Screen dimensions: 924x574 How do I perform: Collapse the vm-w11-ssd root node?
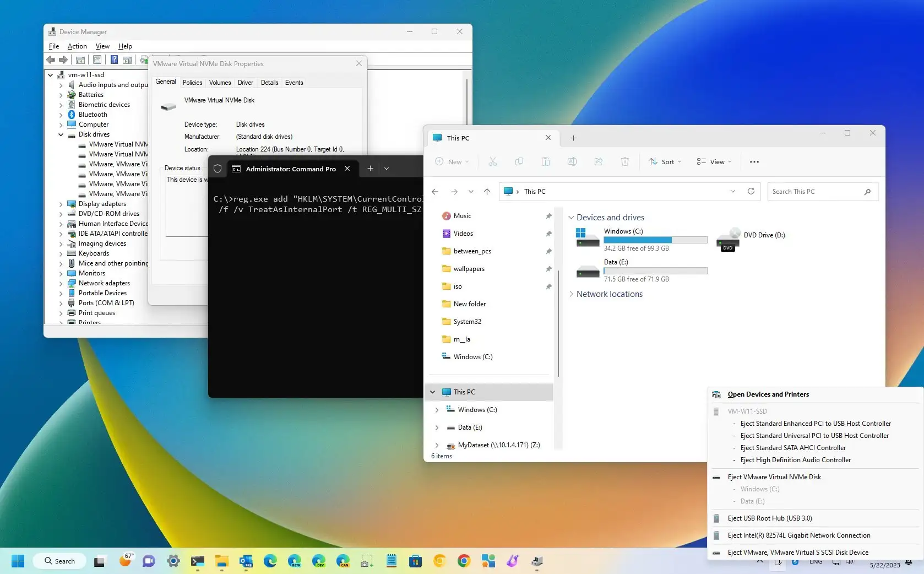click(51, 75)
